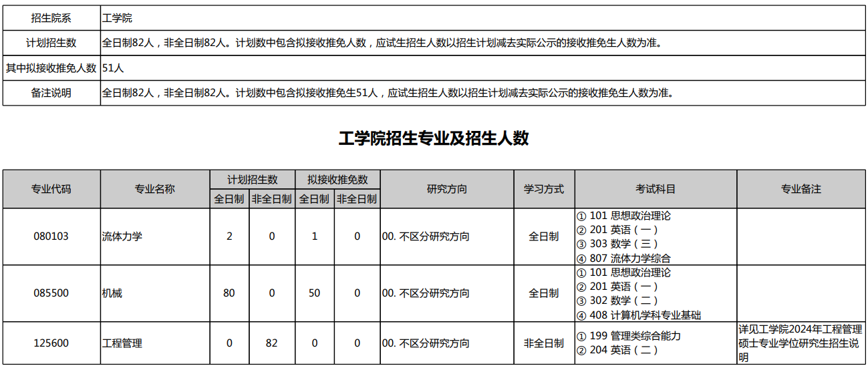This screenshot has width=868, height=368.
Task: Click the 其中拟接收推免人数 row label
Action: point(51,68)
